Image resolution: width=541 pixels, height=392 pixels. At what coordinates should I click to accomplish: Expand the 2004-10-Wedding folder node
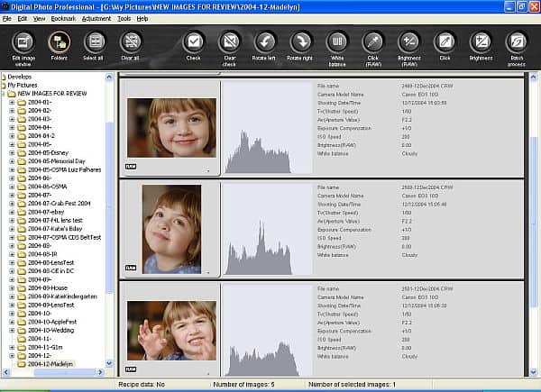tap(12, 331)
